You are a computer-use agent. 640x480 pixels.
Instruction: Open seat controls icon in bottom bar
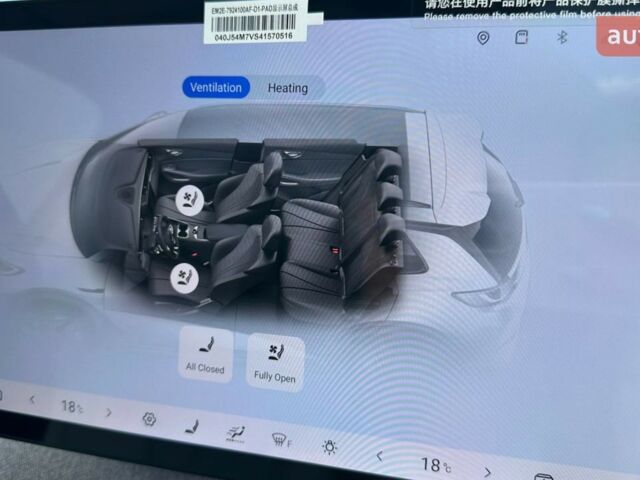coord(191,427)
